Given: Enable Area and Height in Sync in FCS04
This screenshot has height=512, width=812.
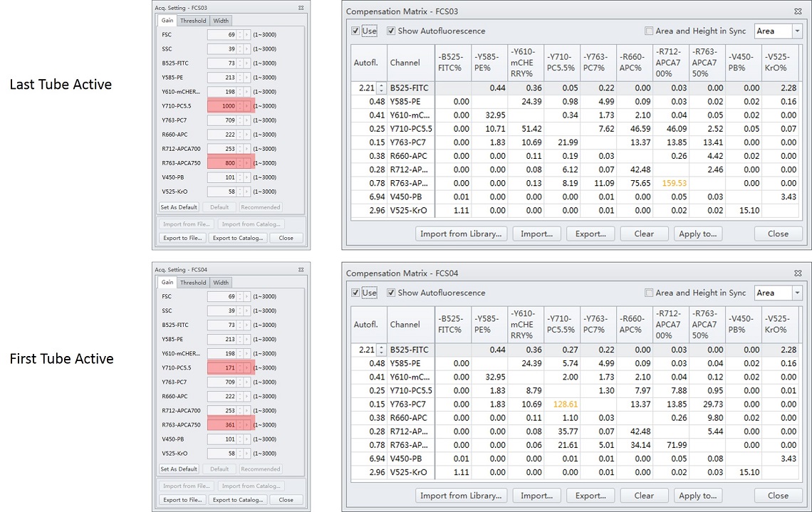Looking at the screenshot, I should pos(648,293).
